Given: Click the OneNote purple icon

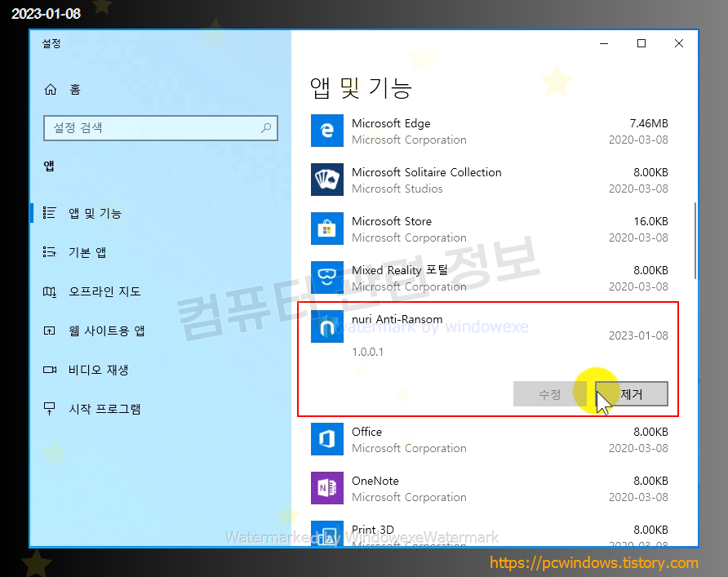Looking at the screenshot, I should coord(326,488).
